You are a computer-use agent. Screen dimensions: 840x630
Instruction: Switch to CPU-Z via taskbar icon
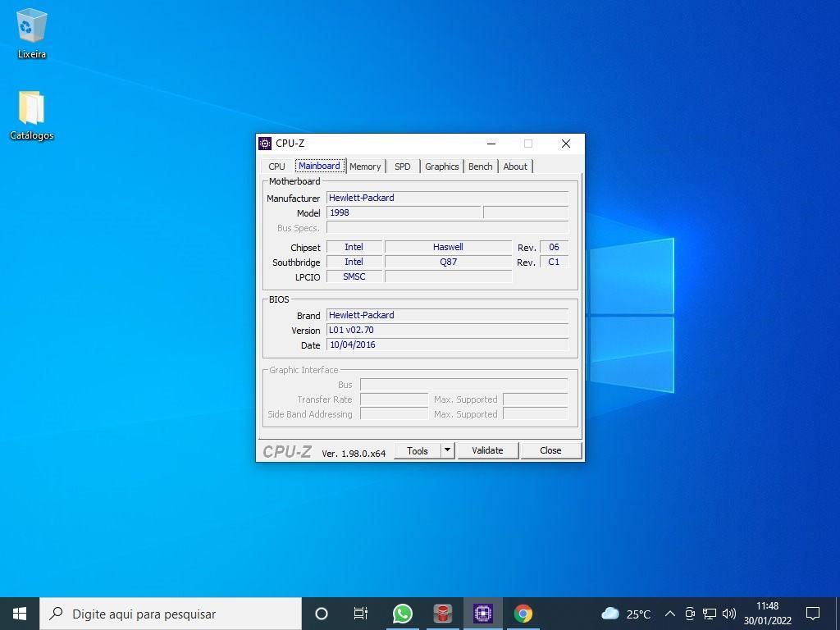click(482, 614)
